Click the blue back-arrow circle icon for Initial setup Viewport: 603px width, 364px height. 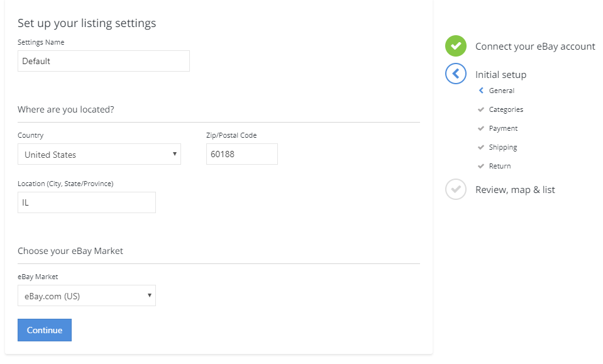click(x=456, y=74)
